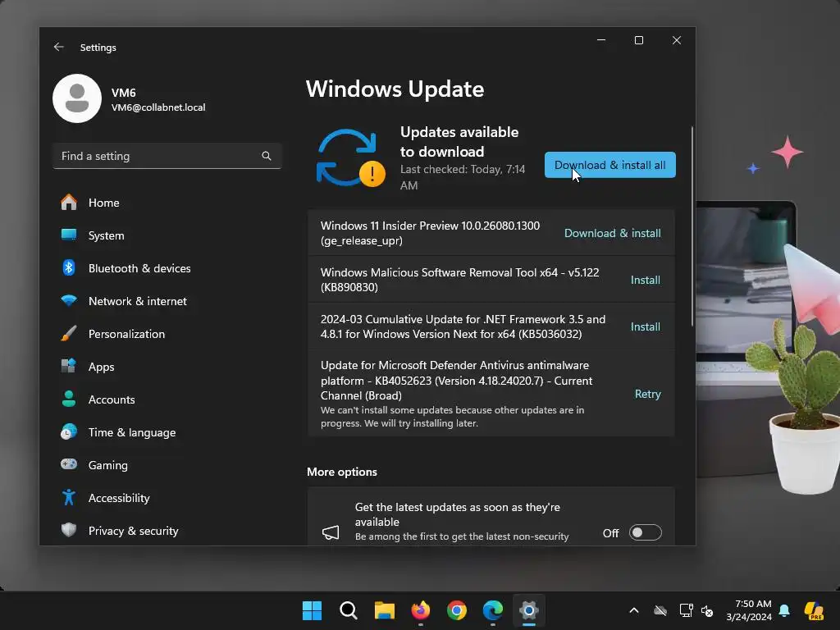Click the text "Last checked: Today, 7:14 AM"

coord(463,177)
